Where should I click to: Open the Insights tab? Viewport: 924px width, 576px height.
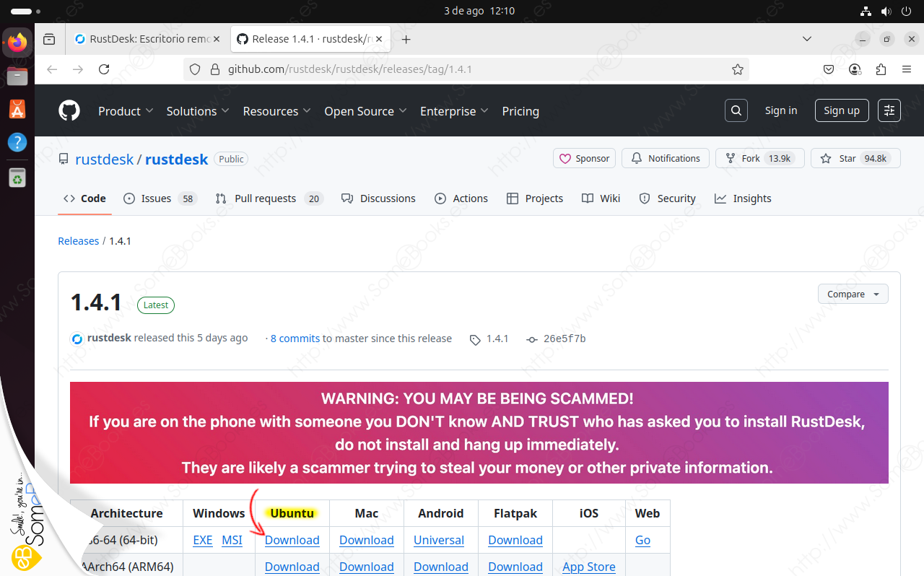click(x=743, y=198)
